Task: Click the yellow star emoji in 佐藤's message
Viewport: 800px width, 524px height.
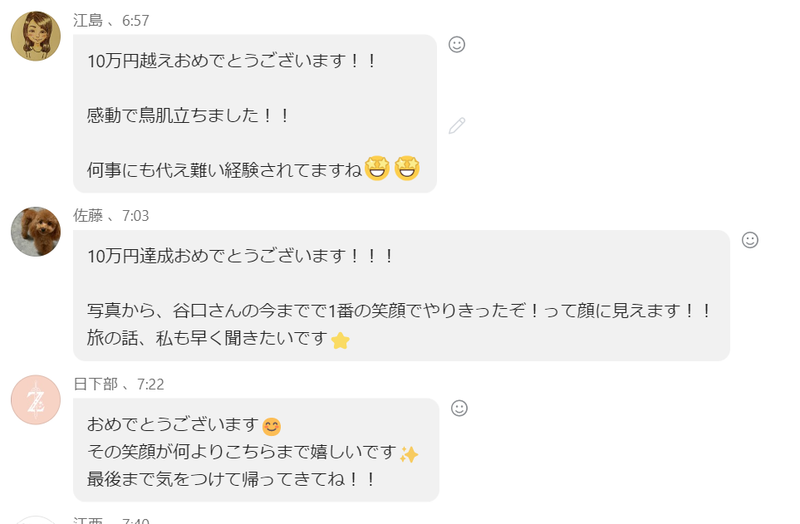Action: (340, 340)
